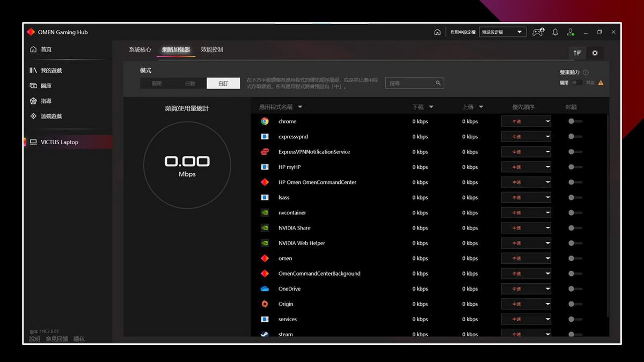This screenshot has width=644, height=362.
Task: Click the app list vertical scrollbar
Action: (x=608, y=215)
